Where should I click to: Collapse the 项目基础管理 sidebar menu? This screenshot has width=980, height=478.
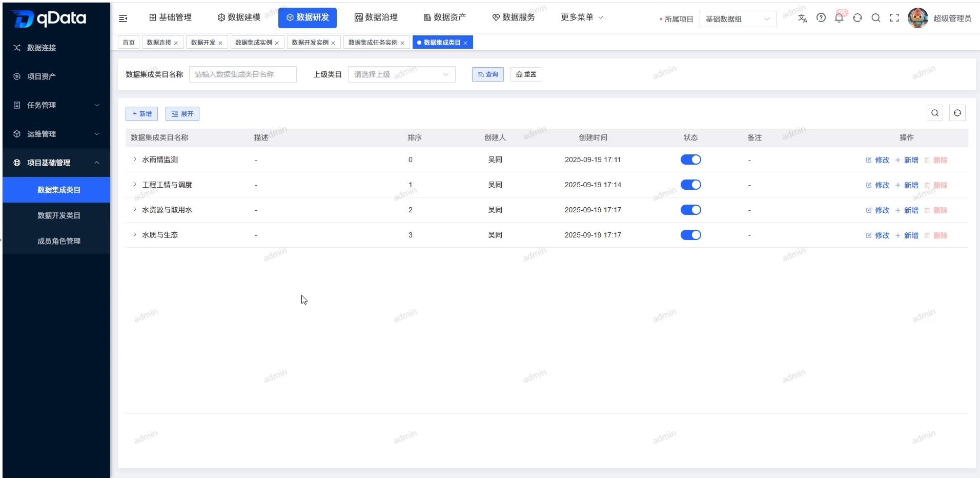56,163
